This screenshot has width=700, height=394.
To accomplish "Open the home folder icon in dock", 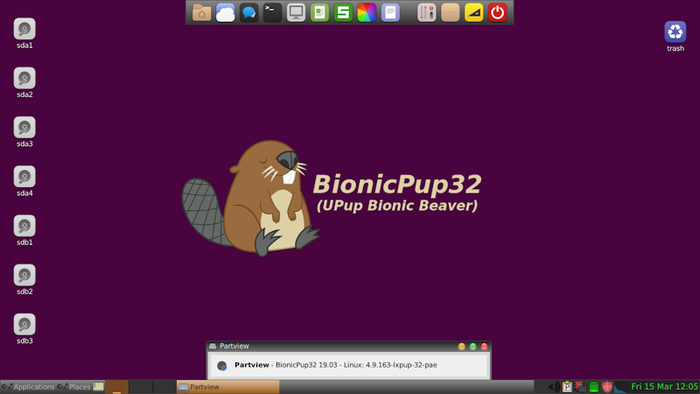I will pos(202,12).
